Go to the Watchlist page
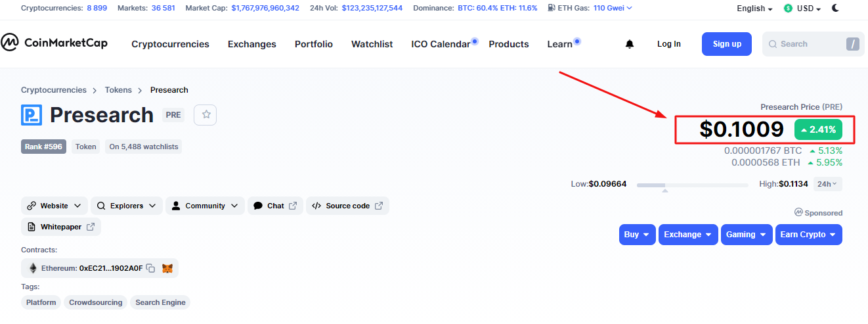The image size is (868, 324). pos(372,44)
